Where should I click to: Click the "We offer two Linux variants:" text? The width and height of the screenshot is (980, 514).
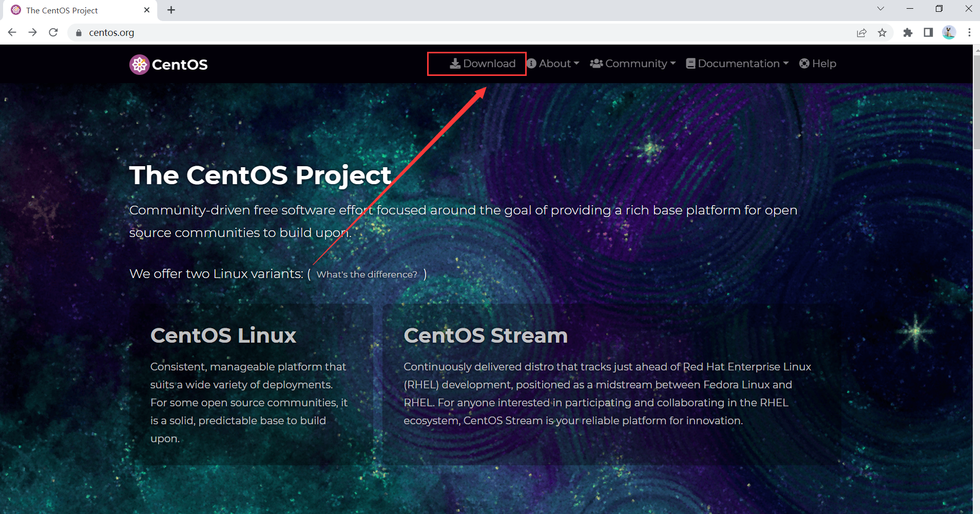[216, 274]
